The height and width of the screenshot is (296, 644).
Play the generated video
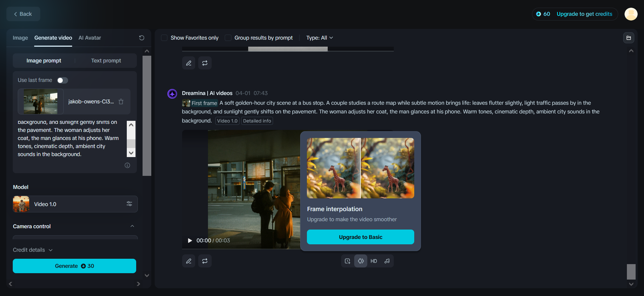190,241
